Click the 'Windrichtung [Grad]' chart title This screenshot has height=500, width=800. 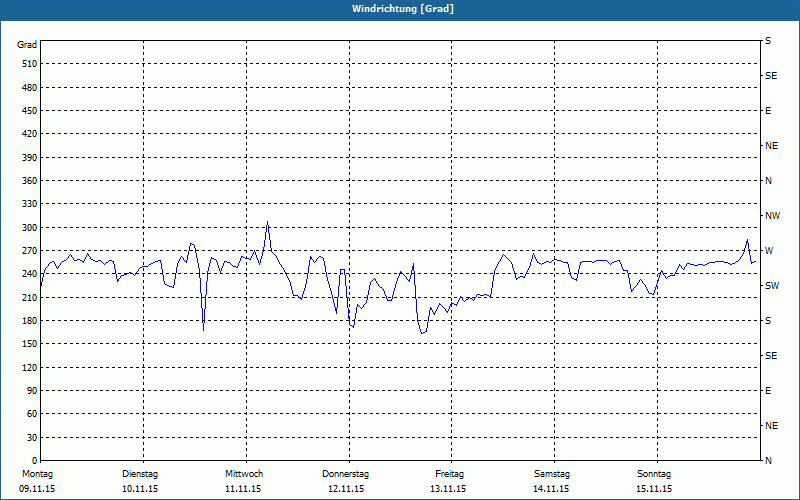click(x=403, y=9)
